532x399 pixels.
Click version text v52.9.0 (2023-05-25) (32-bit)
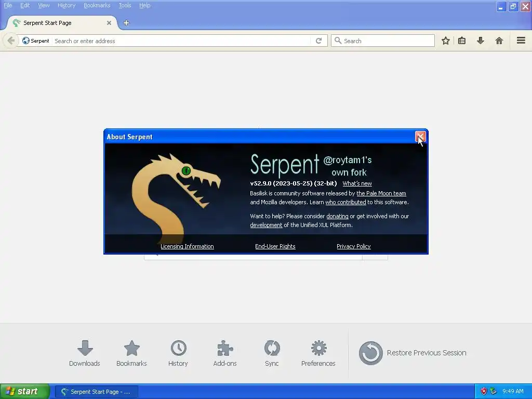(294, 183)
